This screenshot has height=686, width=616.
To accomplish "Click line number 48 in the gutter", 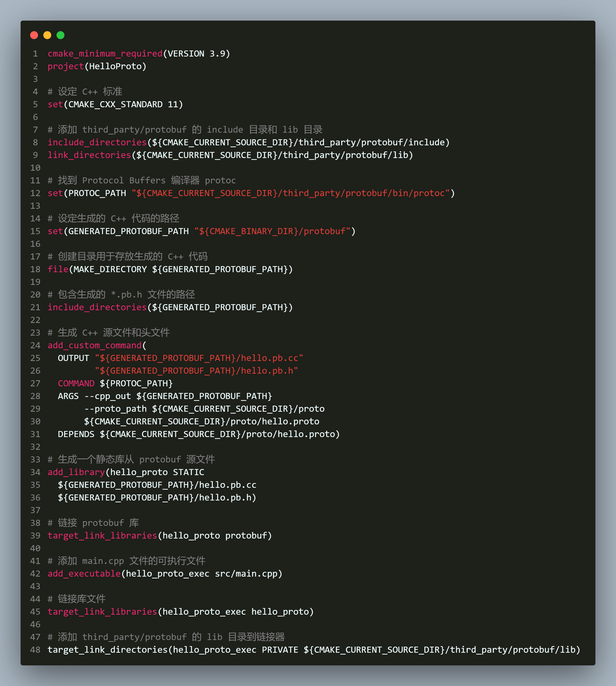I will 35,650.
